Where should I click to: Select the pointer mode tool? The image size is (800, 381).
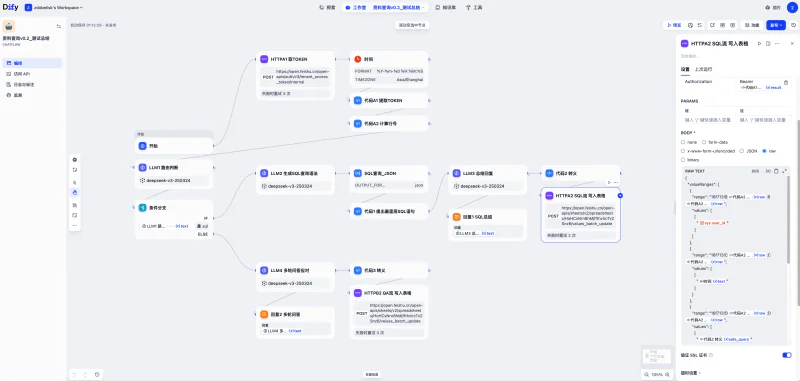[x=75, y=182]
